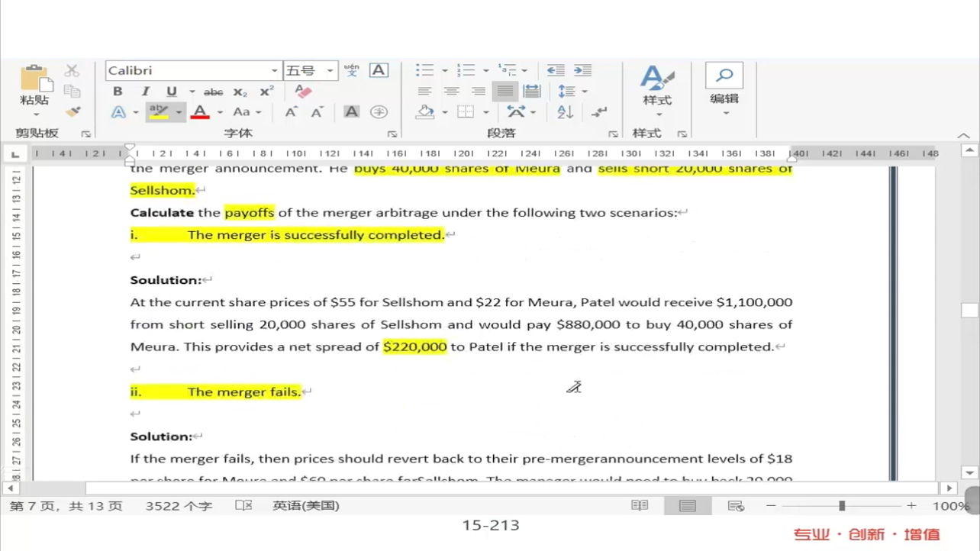The image size is (980, 551).
Task: Open the 五号 font size dropdown
Action: (330, 71)
